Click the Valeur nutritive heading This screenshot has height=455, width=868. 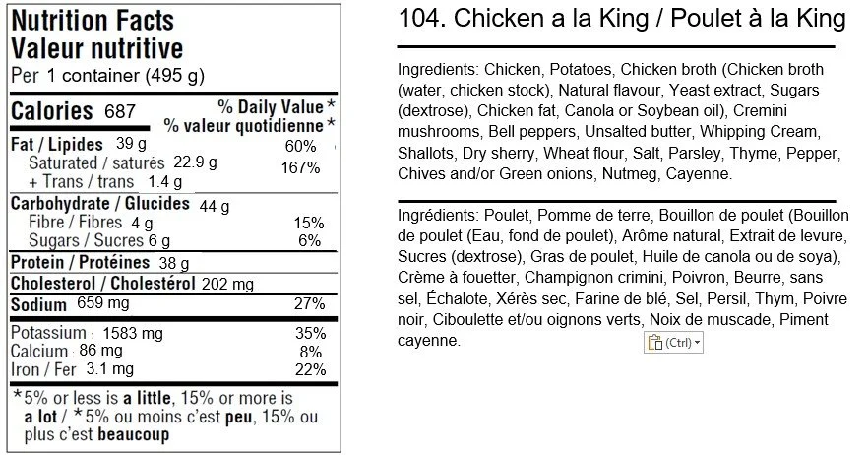(x=96, y=48)
